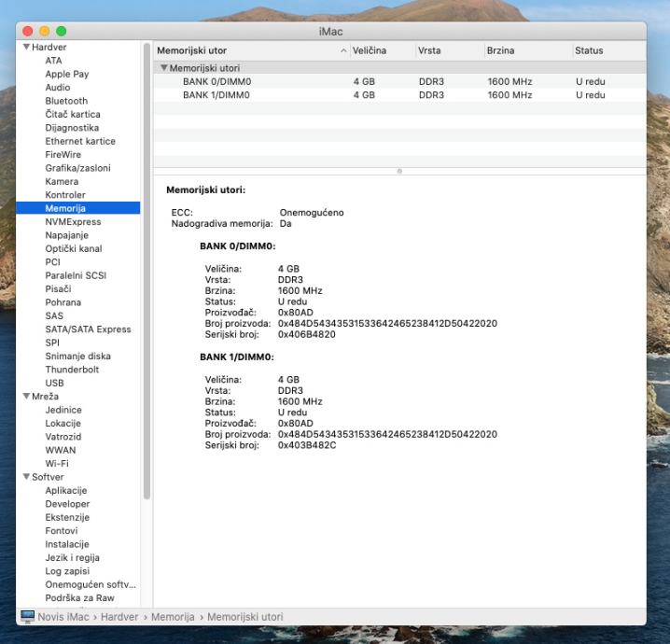The image size is (670, 644).
Task: Open Grafika/zasloni in the hardware list
Action: point(77,168)
